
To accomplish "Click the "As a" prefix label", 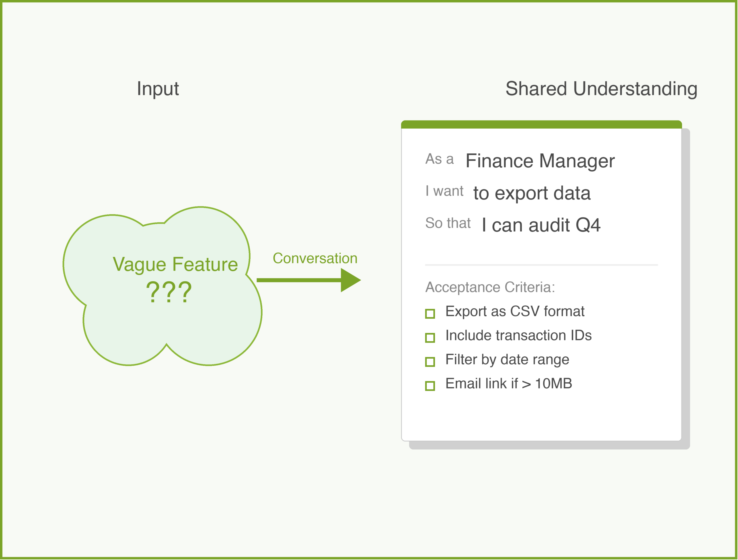I will tap(439, 159).
